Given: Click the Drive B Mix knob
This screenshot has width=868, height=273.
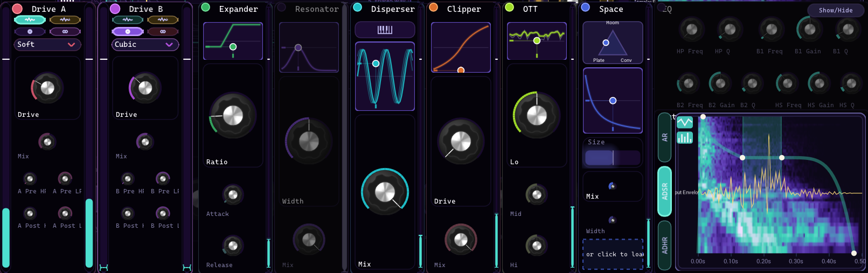Looking at the screenshot, I should (145, 142).
